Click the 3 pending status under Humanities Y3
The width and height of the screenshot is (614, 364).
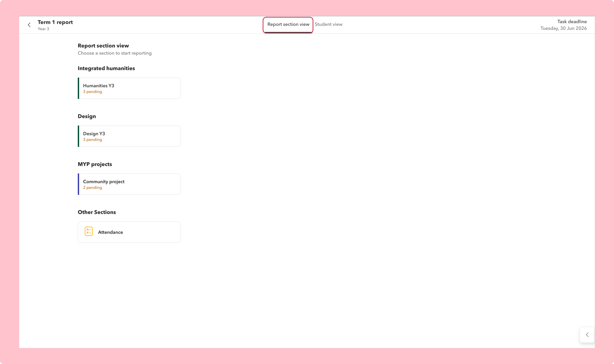[x=93, y=91]
